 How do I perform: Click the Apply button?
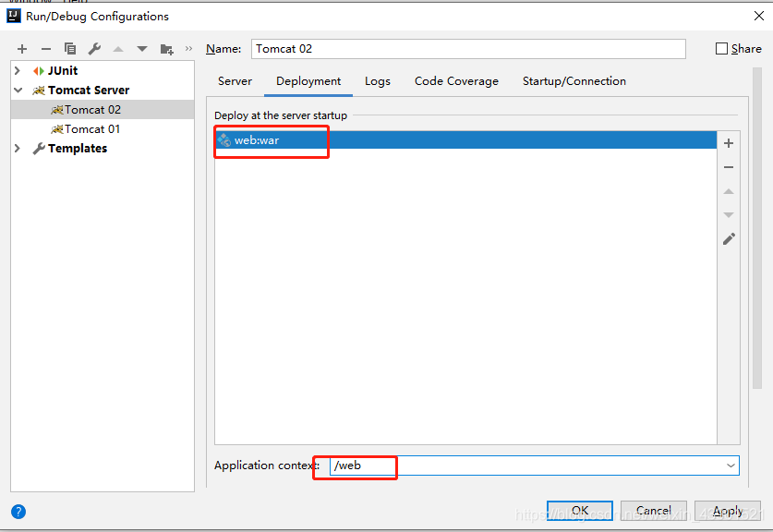728,511
